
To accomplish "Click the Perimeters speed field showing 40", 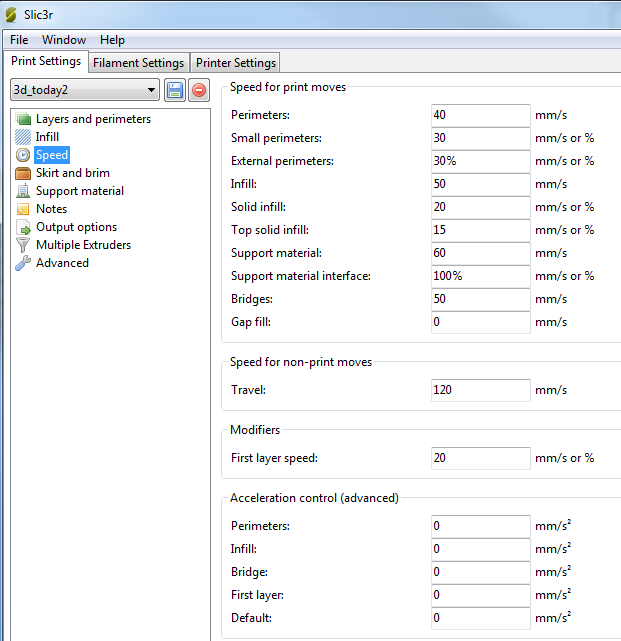I will [481, 115].
